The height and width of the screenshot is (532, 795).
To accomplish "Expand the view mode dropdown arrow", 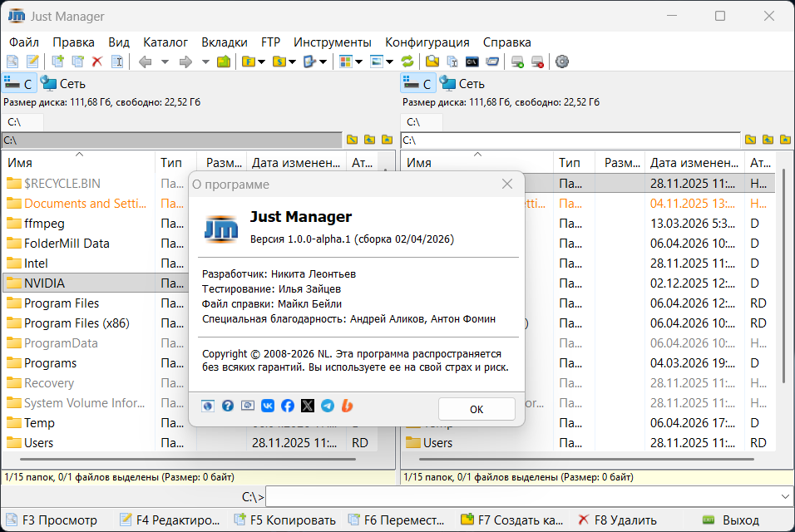I will coord(359,62).
